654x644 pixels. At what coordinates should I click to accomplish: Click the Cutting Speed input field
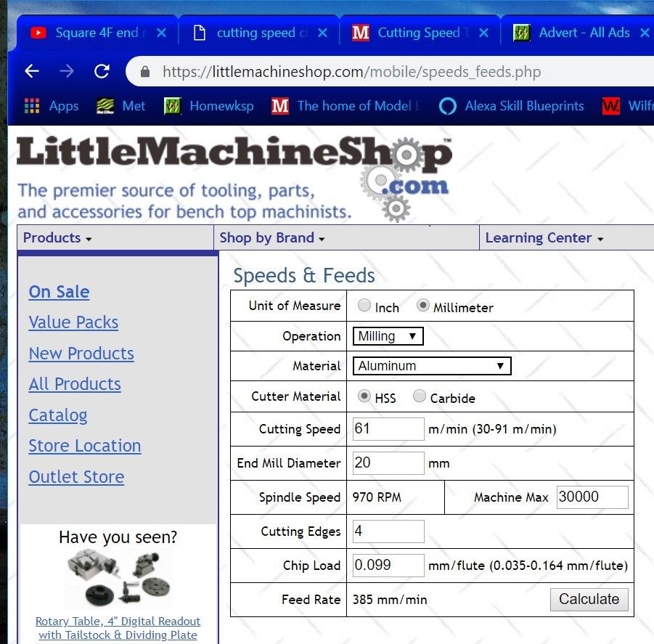[388, 429]
